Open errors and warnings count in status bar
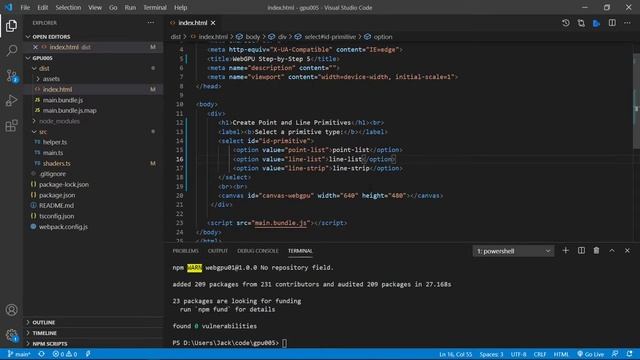 65,354
